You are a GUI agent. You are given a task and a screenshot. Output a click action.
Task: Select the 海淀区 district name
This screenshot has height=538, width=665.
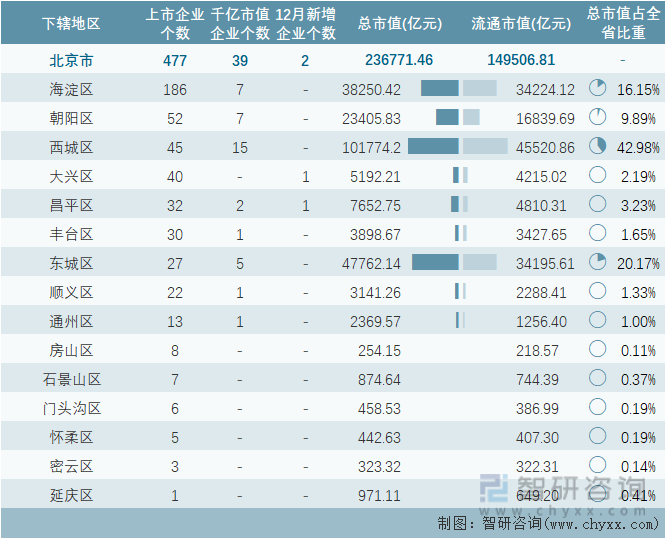[71, 89]
